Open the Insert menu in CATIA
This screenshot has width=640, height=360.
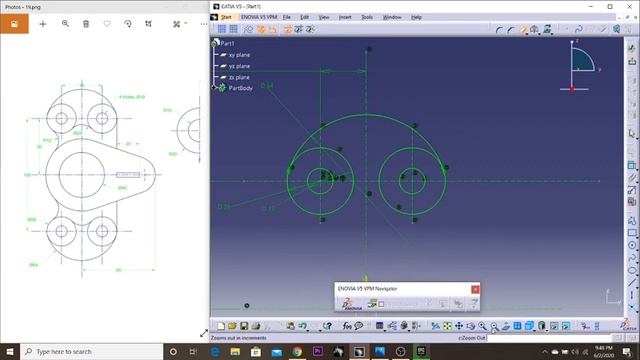click(345, 17)
